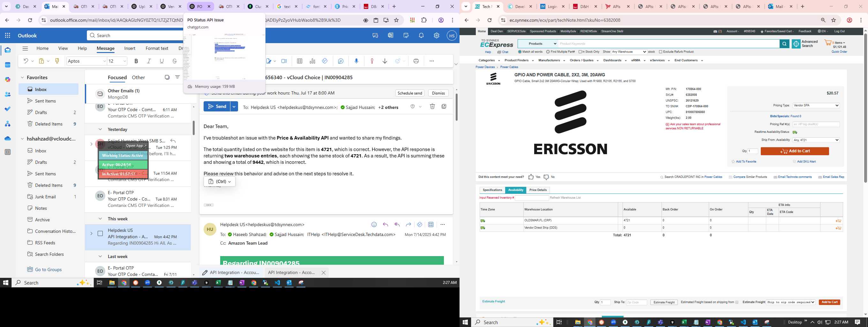868x327 pixels.
Task: Click the Estimate Freight button
Action: click(x=664, y=302)
